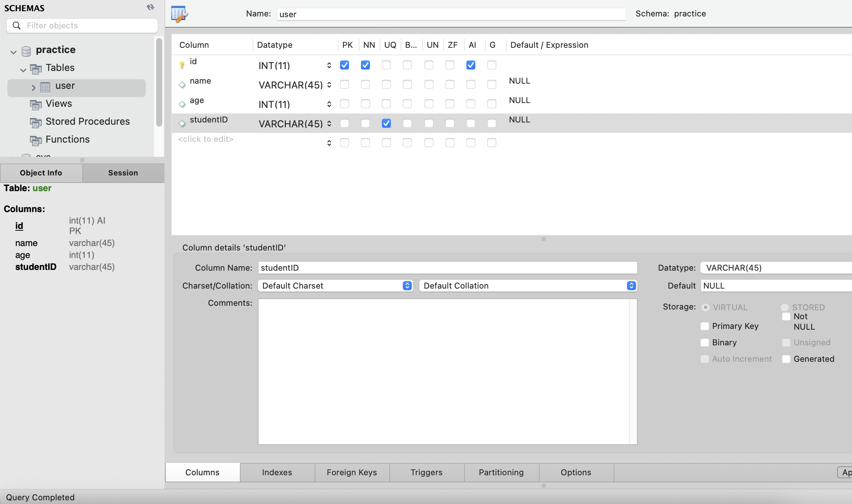
Task: Enable NN checkbox for name column
Action: tap(365, 85)
